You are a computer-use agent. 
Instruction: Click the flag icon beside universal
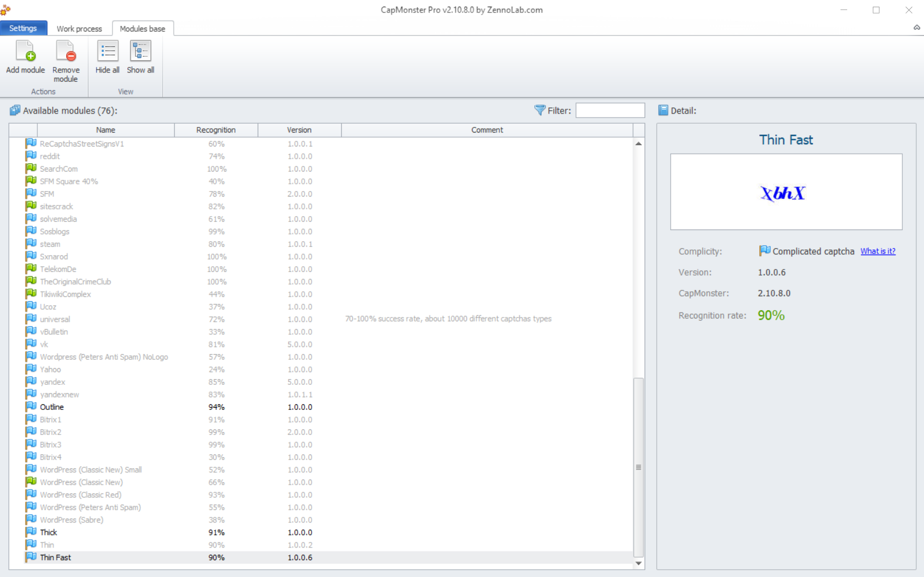[31, 319]
